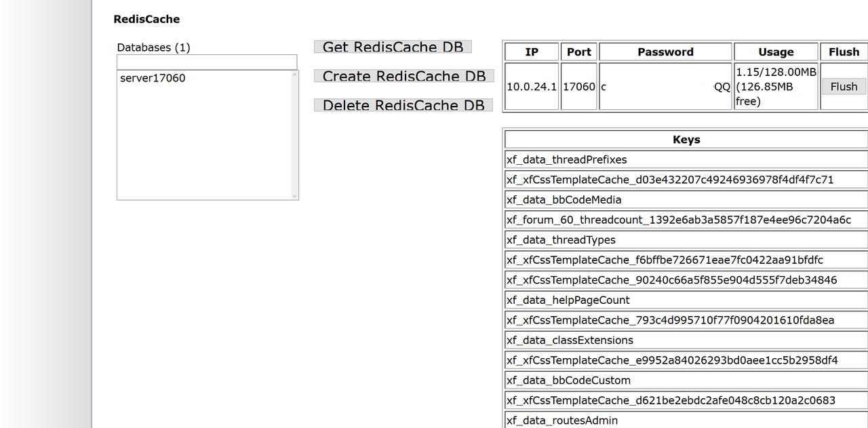Click the Password column header
The image size is (868, 428).
click(666, 52)
